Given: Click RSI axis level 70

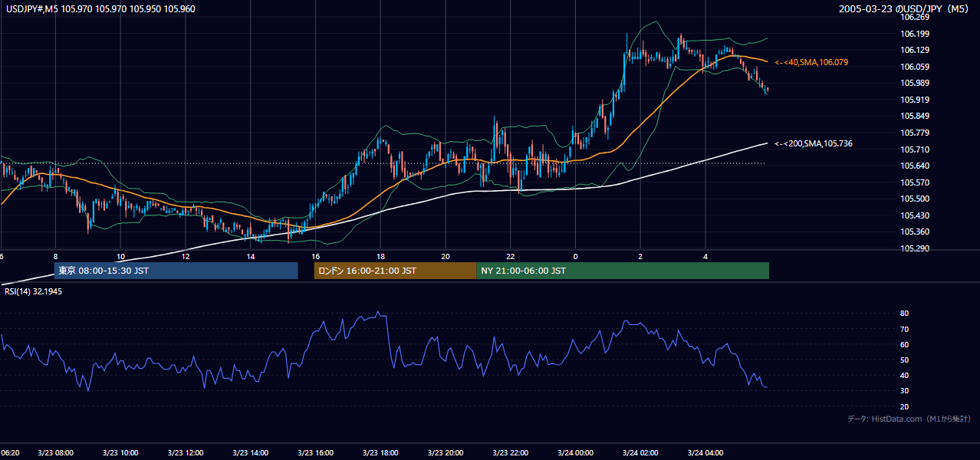Looking at the screenshot, I should tap(904, 329).
